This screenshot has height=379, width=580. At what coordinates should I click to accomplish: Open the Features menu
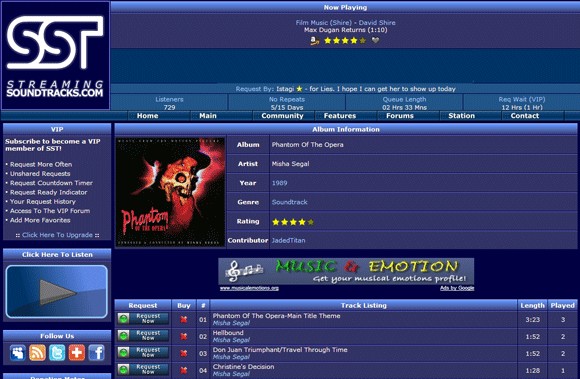coord(340,116)
